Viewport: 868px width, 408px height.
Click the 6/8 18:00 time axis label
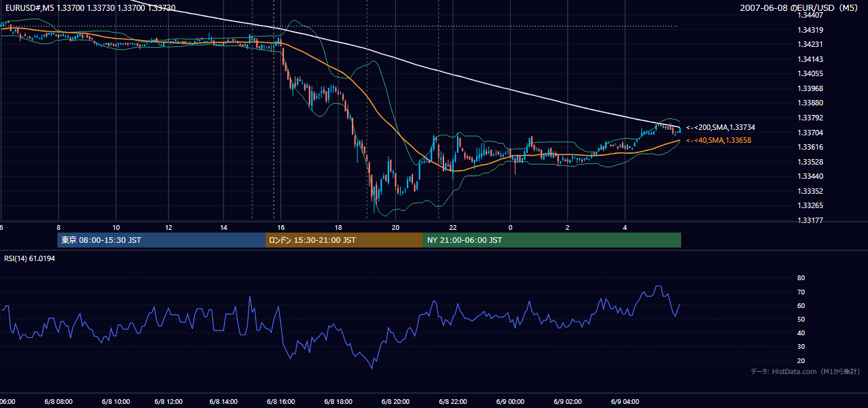pos(338,401)
